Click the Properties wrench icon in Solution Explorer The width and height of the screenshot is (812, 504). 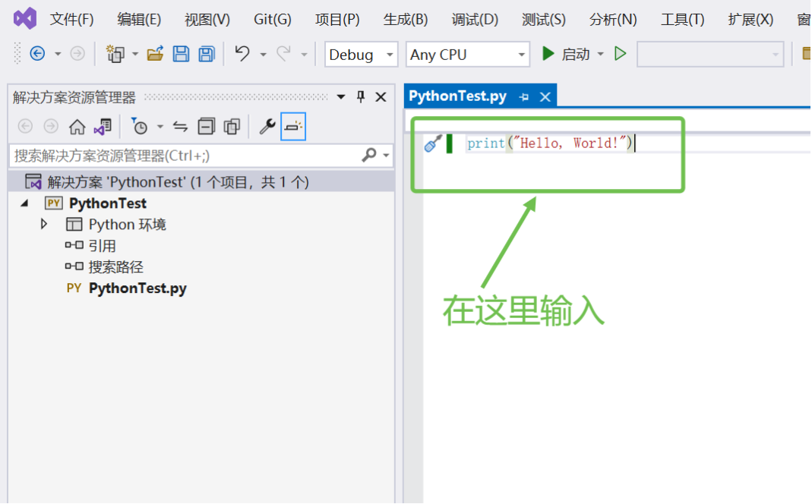coord(267,126)
